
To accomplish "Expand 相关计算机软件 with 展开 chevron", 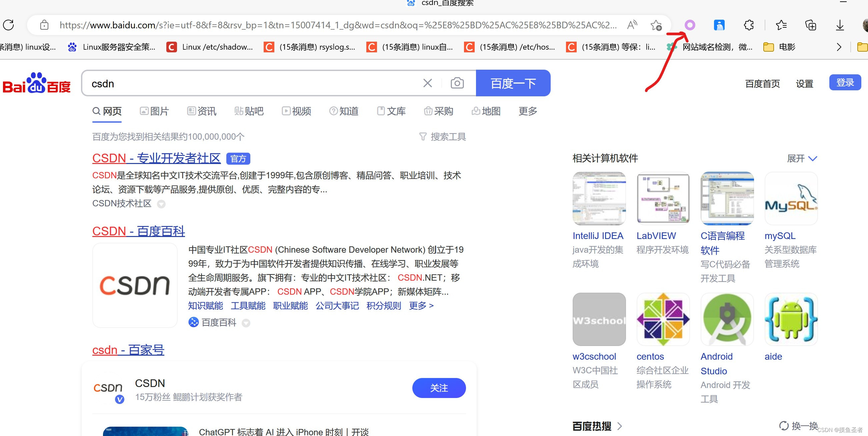I will click(813, 158).
